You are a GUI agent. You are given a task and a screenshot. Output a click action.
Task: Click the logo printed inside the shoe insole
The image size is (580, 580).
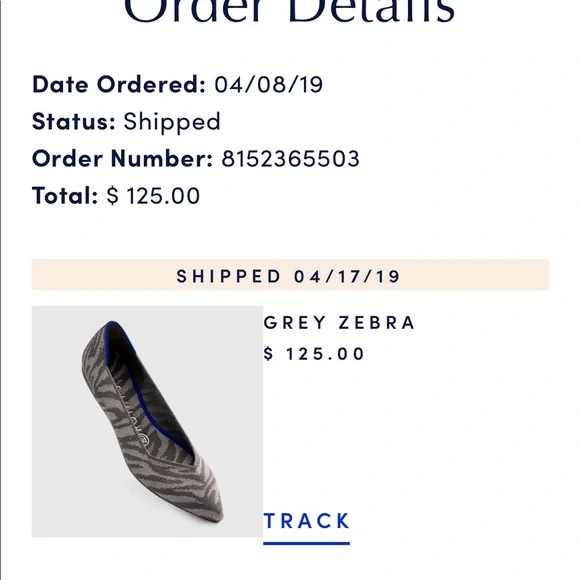point(144,439)
